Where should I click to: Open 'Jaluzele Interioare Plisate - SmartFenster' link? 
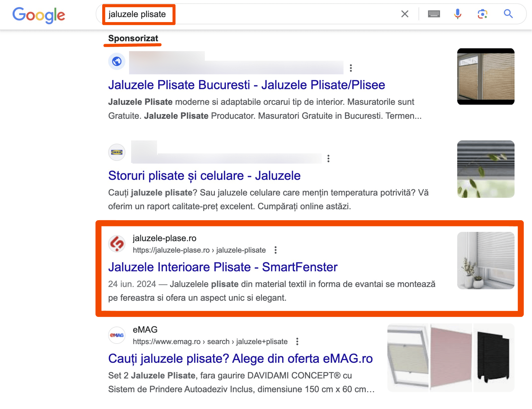point(223,267)
